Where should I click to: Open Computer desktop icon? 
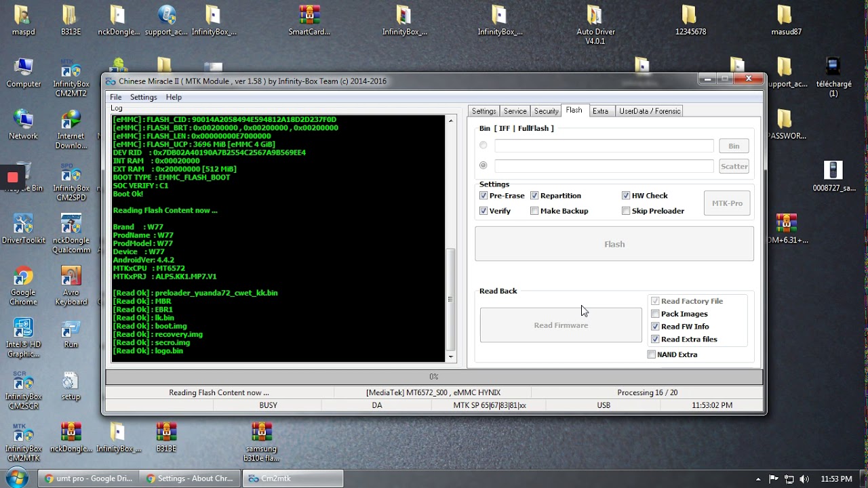[23, 73]
